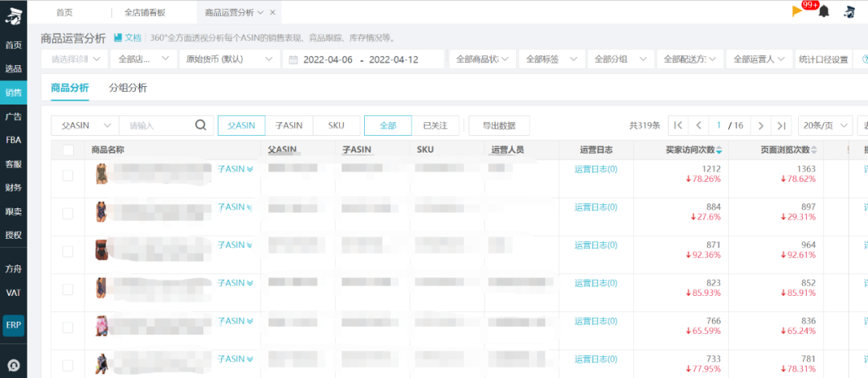Click the start date 2022-04-06 field
The width and height of the screenshot is (868, 378).
point(328,60)
